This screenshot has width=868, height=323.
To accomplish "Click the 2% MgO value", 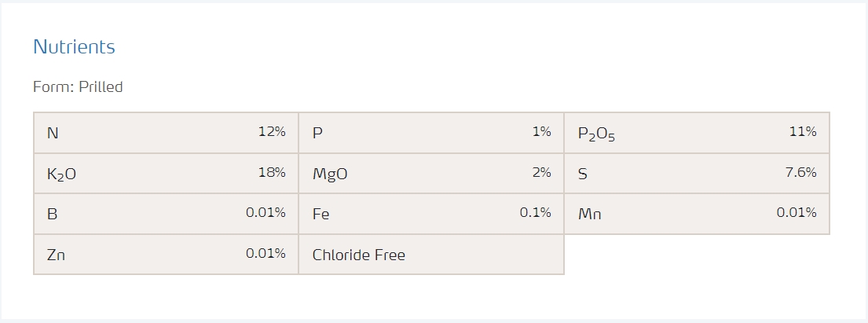I will click(x=541, y=172).
